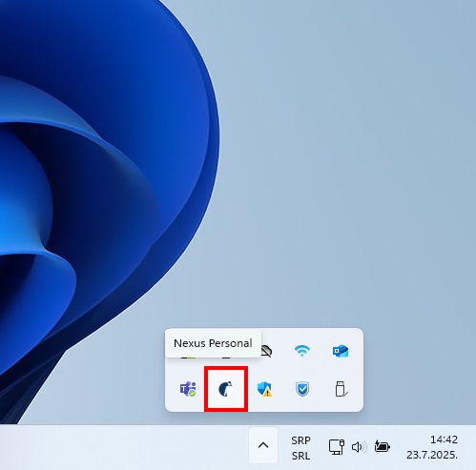The image size is (476, 470).
Task: Click the Wi-Fi icon in tray overflow
Action: coord(302,351)
